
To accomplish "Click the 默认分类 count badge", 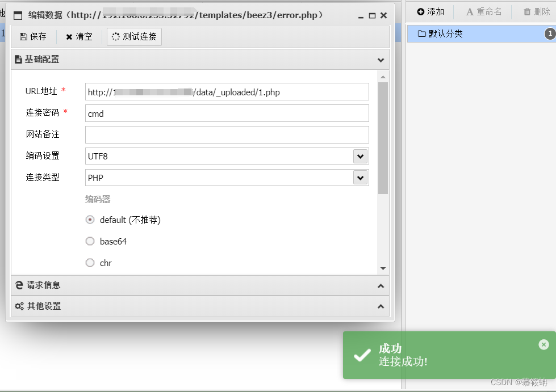I will click(550, 33).
